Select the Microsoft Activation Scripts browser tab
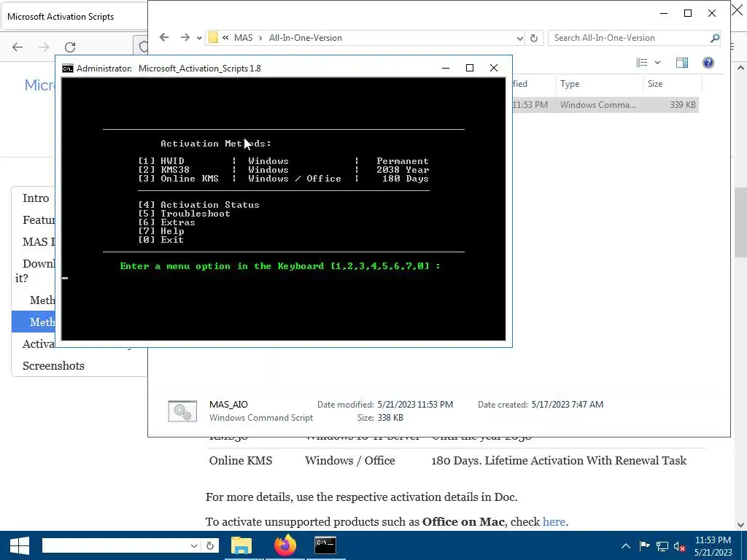This screenshot has width=747, height=560. tap(74, 17)
